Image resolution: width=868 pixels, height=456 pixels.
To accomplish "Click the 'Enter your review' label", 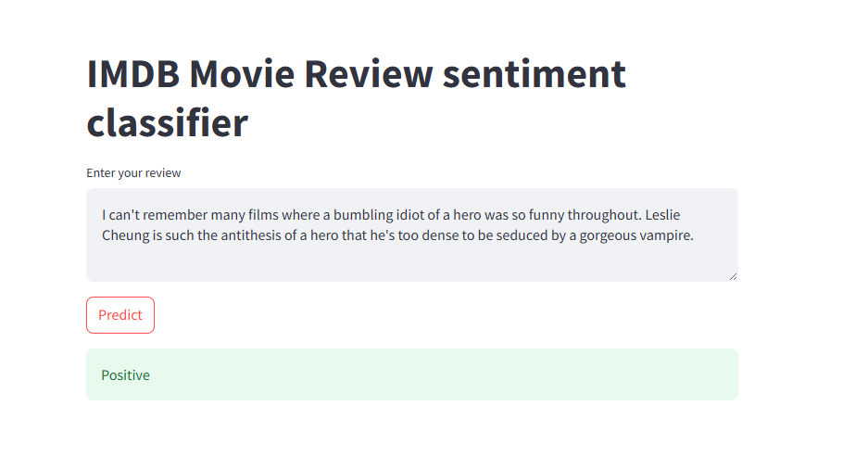I will tap(133, 173).
